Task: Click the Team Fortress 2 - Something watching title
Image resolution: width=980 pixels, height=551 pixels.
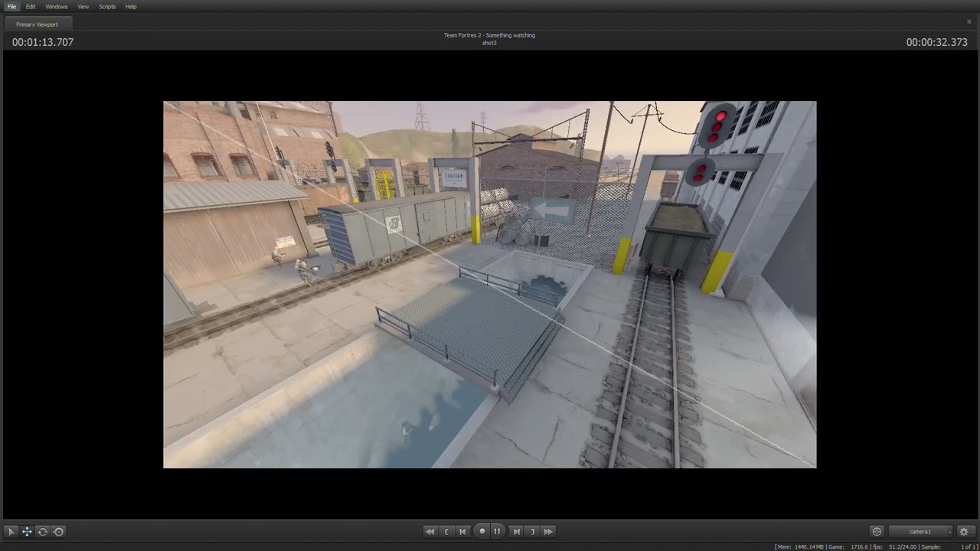Action: coord(489,35)
